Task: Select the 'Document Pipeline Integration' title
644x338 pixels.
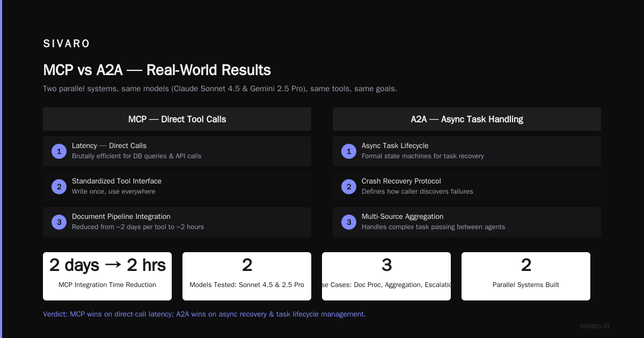Action: [121, 217]
